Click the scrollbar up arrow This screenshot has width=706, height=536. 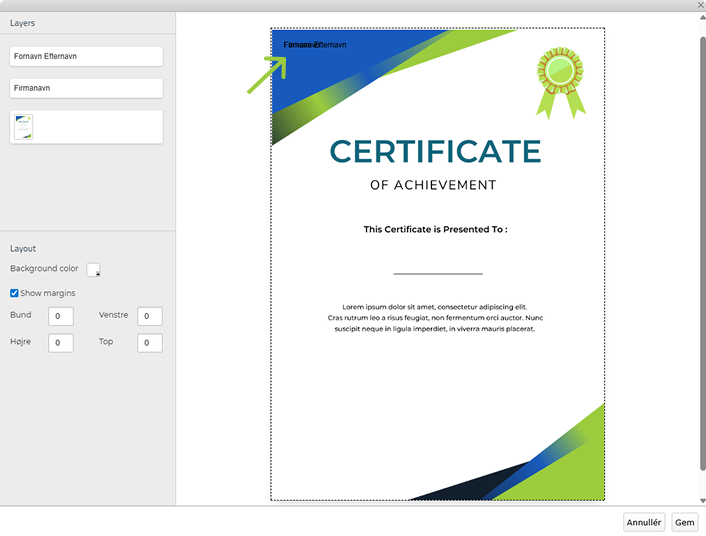click(x=703, y=18)
